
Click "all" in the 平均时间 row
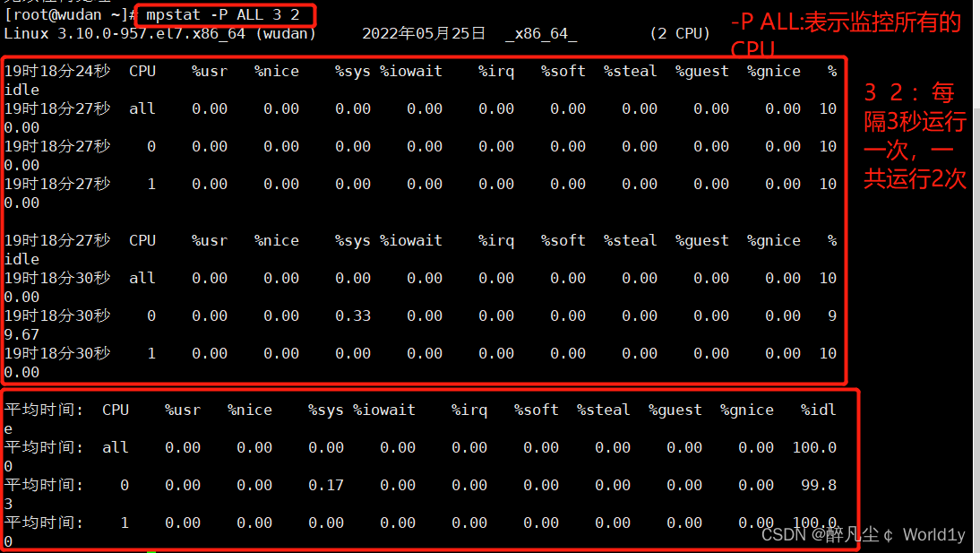[116, 448]
